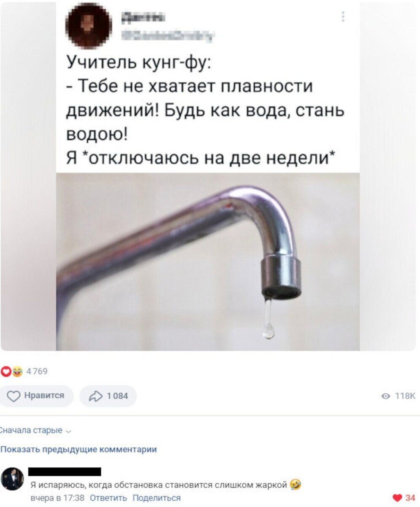Like the comment via red heart 34
Image resolution: width=420 pixels, height=507 pixels.
click(404, 498)
